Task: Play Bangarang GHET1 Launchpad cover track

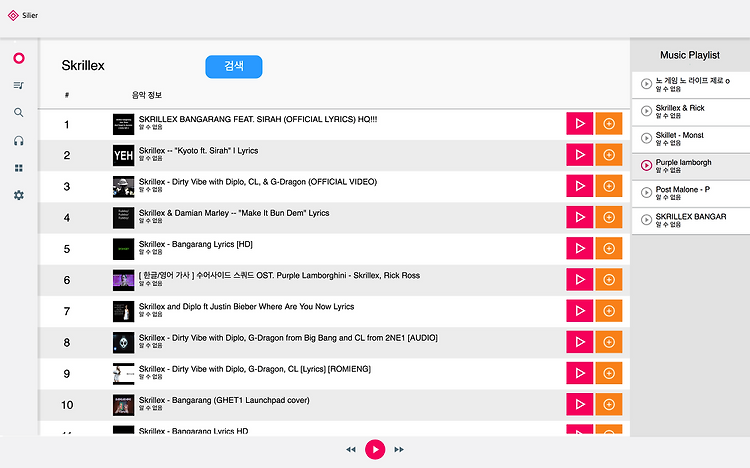Action: 580,404
